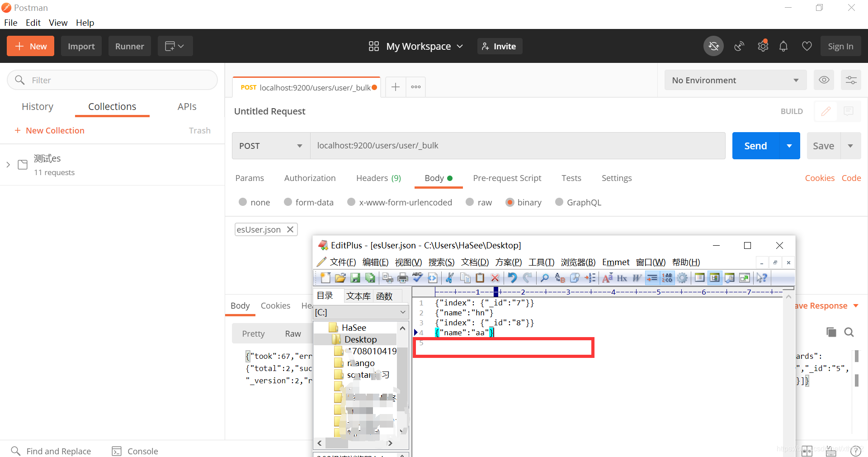Click the orange New button
868x457 pixels.
click(x=30, y=46)
